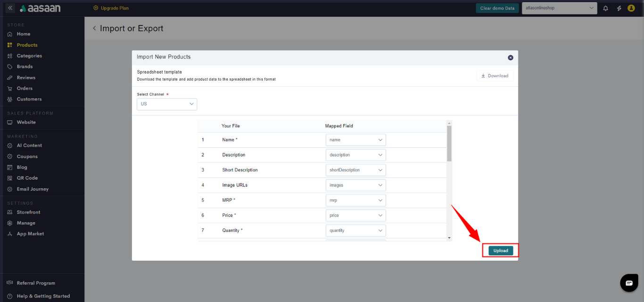Viewport: 644px width, 302px height.
Task: Go to Coupons in the Marketing section
Action: tap(27, 156)
